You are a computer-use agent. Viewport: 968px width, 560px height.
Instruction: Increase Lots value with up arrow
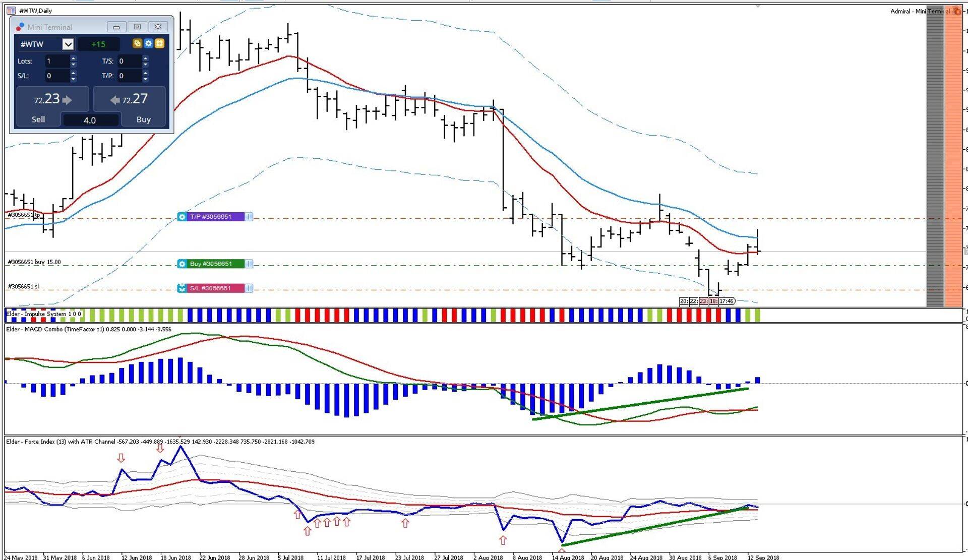click(x=74, y=58)
